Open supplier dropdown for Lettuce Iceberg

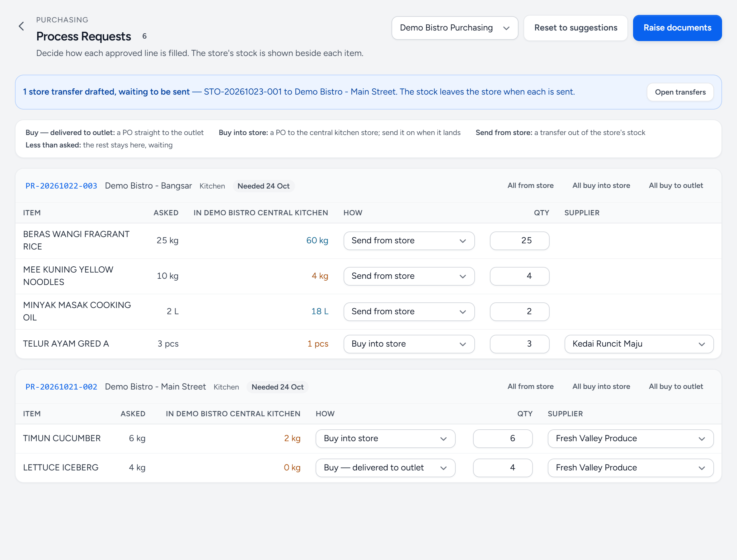(x=630, y=468)
